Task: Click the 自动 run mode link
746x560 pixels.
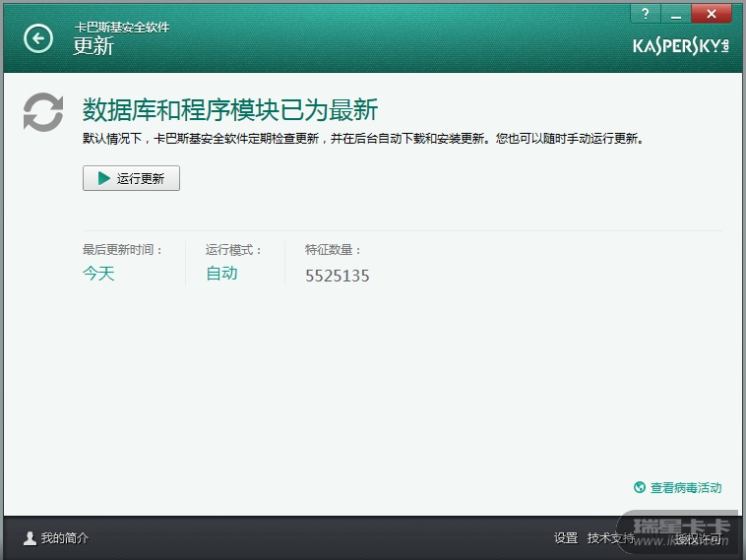Action: tap(221, 274)
